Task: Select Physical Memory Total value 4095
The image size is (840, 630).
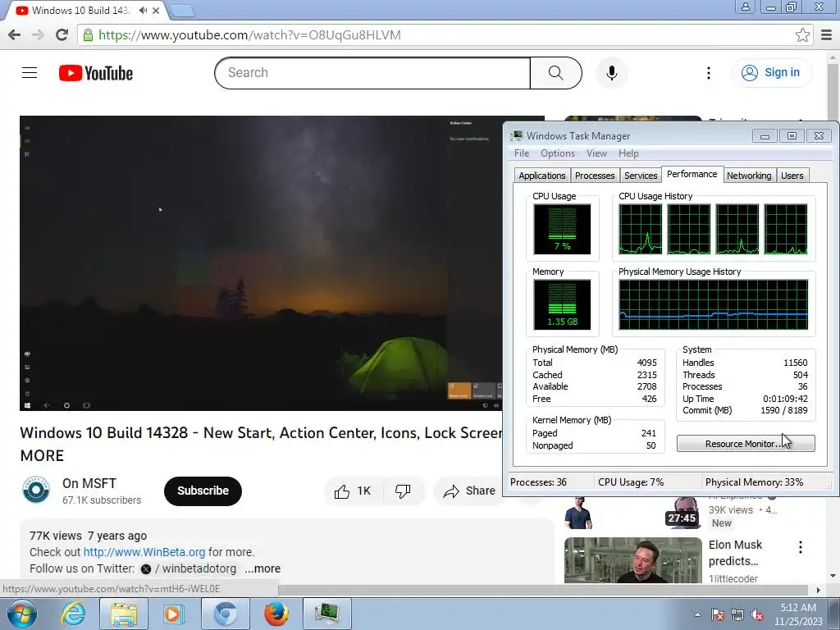Action: [646, 363]
